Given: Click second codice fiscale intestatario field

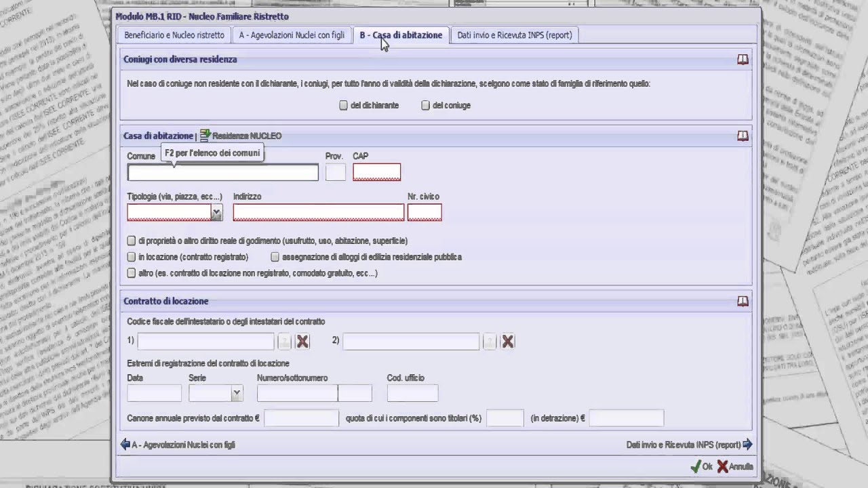Looking at the screenshot, I should tap(411, 342).
